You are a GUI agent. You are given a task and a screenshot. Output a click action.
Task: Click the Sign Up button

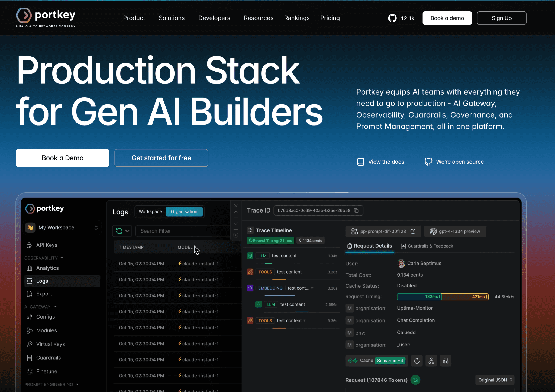pyautogui.click(x=502, y=18)
